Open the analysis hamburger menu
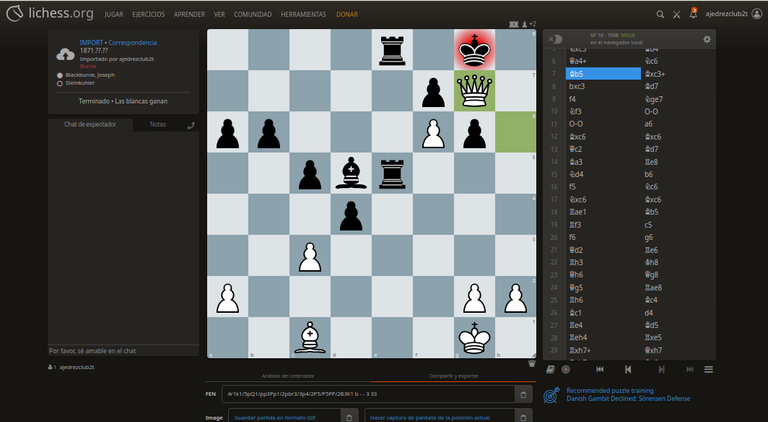 click(709, 370)
